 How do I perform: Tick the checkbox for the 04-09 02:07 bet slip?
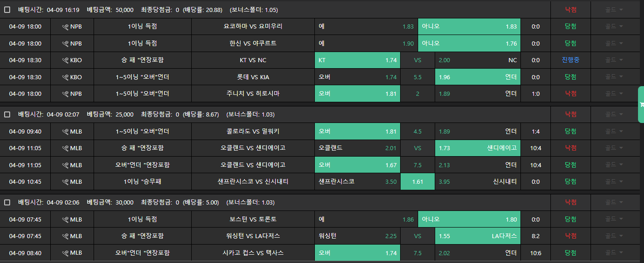[x=7, y=114]
